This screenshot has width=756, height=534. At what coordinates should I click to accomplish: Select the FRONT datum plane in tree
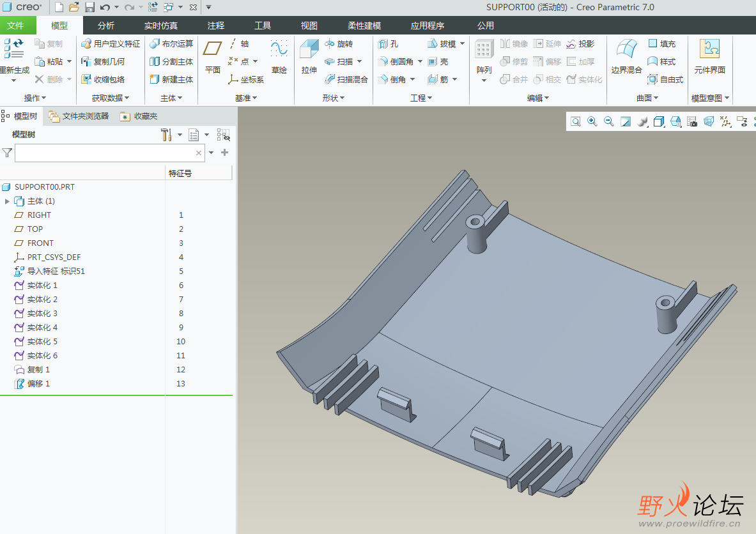[x=34, y=243]
